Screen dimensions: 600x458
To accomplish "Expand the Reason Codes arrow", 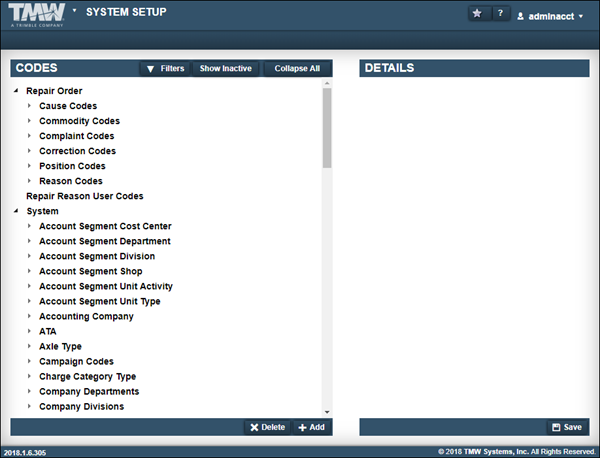I will (29, 181).
